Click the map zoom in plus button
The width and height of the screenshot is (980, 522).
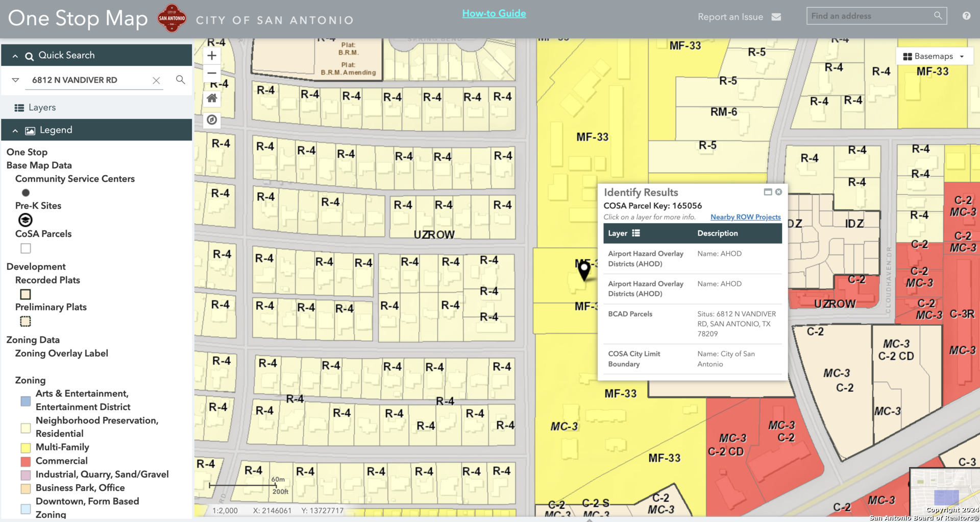point(212,56)
